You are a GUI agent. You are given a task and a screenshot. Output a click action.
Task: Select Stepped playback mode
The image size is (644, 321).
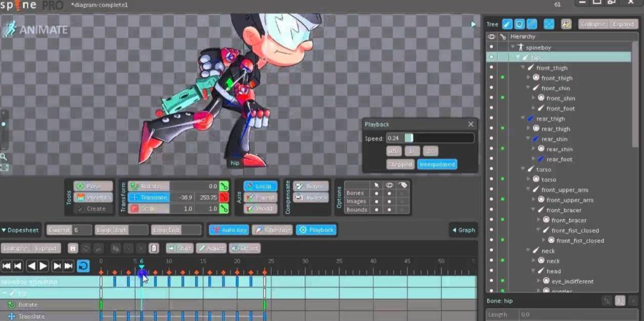[x=400, y=164]
